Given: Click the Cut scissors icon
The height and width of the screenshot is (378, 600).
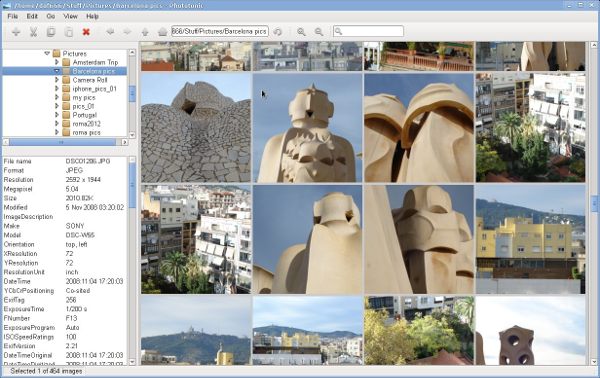Looking at the screenshot, I should click(x=33, y=32).
